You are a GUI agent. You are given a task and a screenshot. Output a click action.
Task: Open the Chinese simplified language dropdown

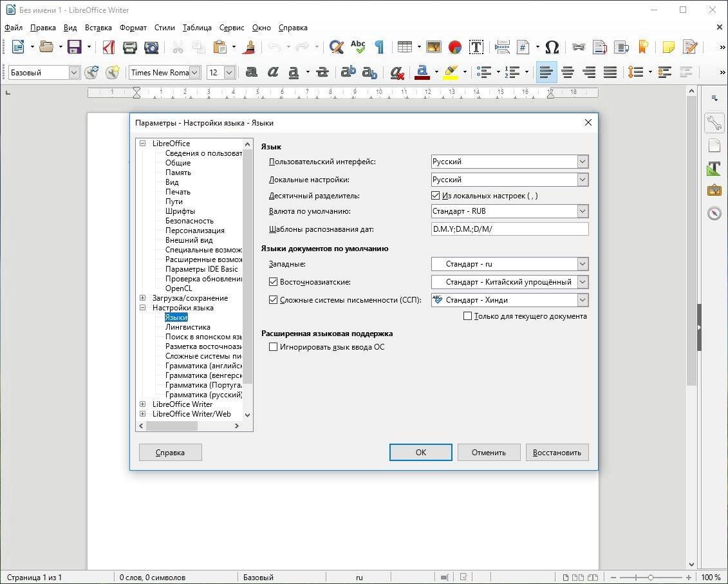(583, 282)
